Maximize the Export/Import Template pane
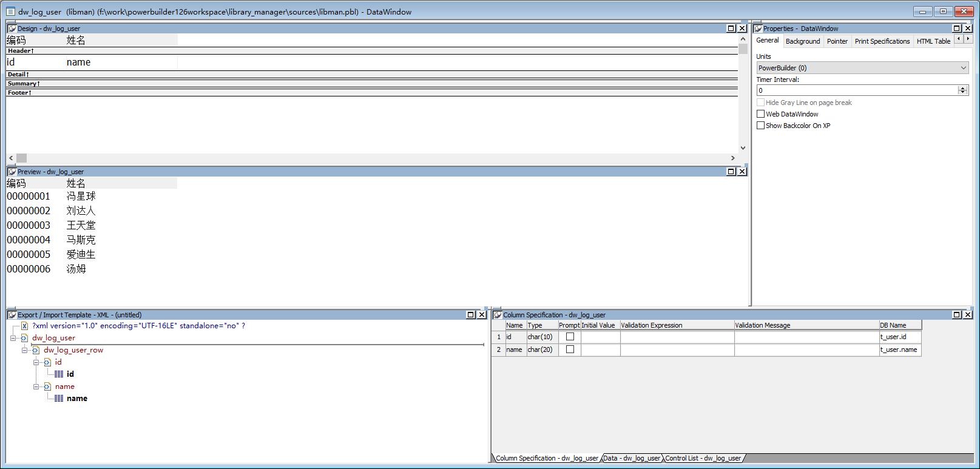980x469 pixels. pos(471,315)
